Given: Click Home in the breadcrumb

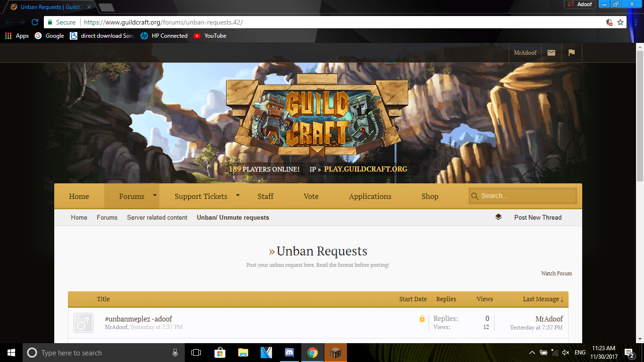Looking at the screenshot, I should pyautogui.click(x=79, y=217).
